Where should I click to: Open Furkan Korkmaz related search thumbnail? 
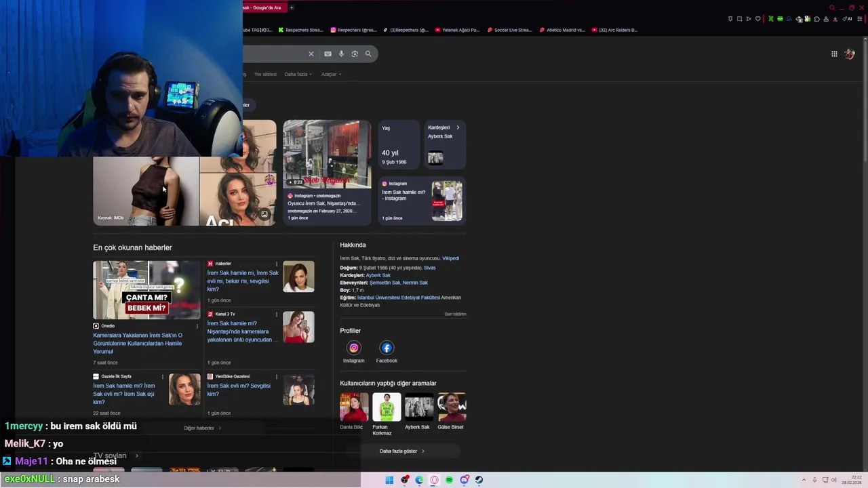387,407
